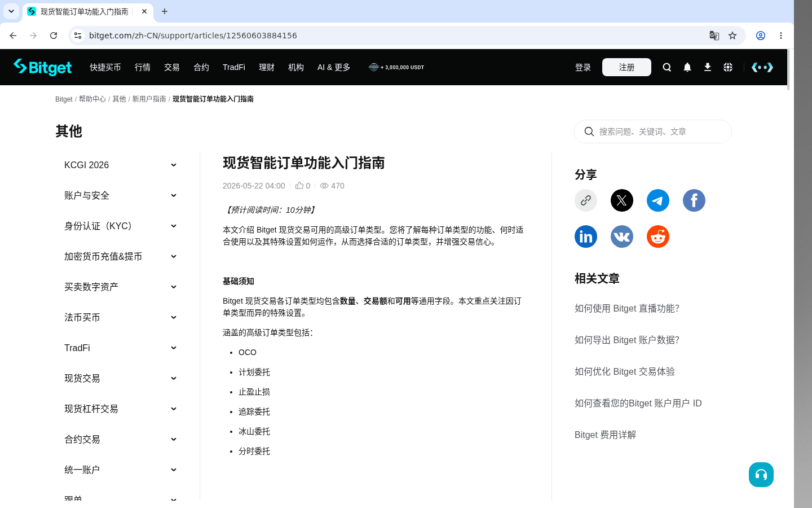Open 机构 nav menu
Screen dimensions: 812x508
pos(296,67)
